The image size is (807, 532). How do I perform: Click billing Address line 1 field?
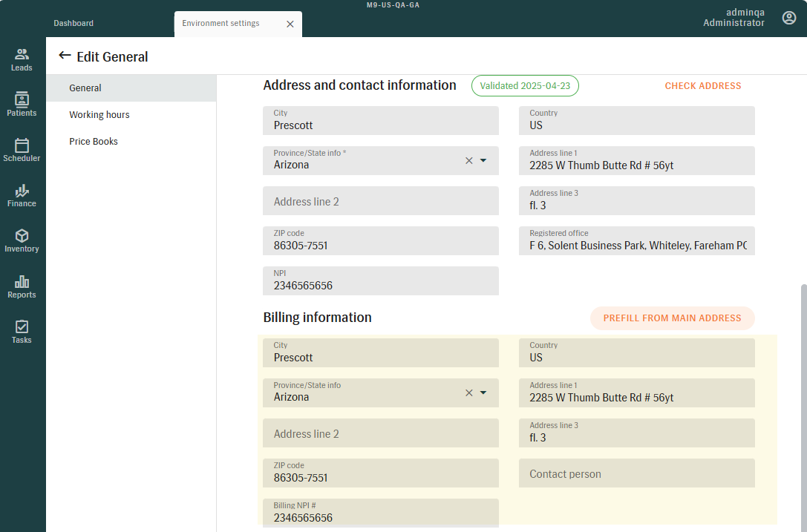click(637, 393)
